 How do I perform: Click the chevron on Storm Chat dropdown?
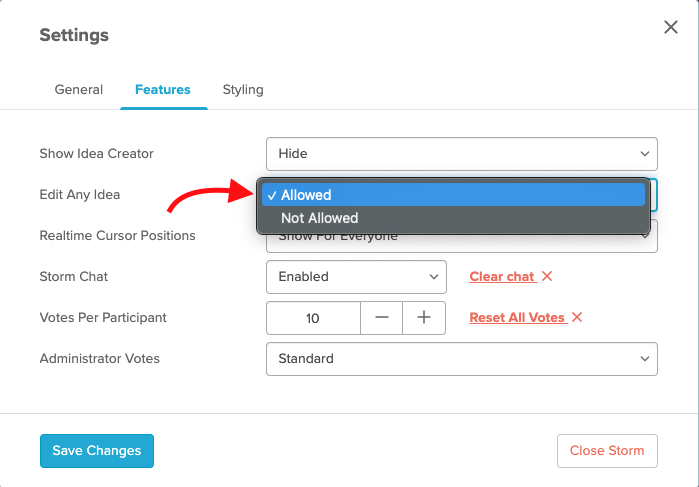click(x=434, y=277)
